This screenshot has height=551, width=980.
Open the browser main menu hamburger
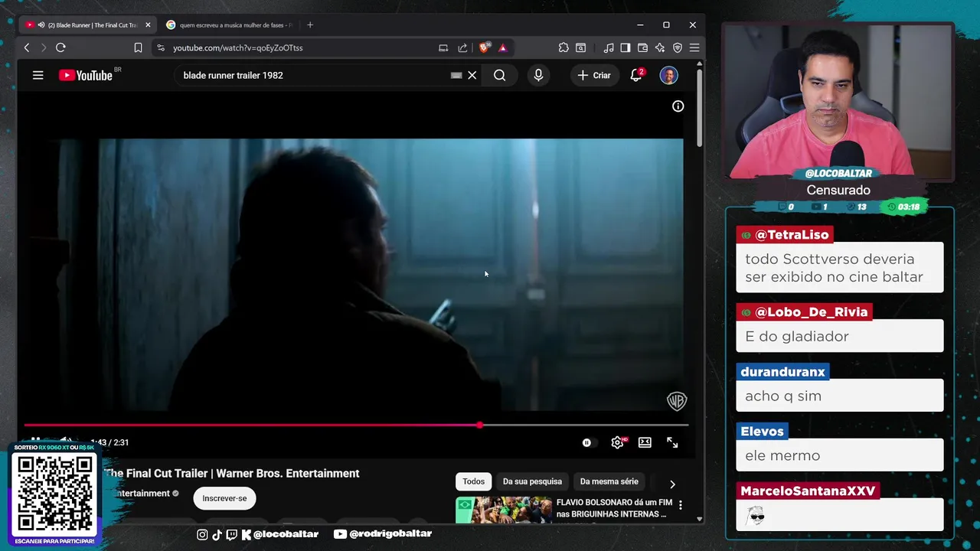pos(694,47)
